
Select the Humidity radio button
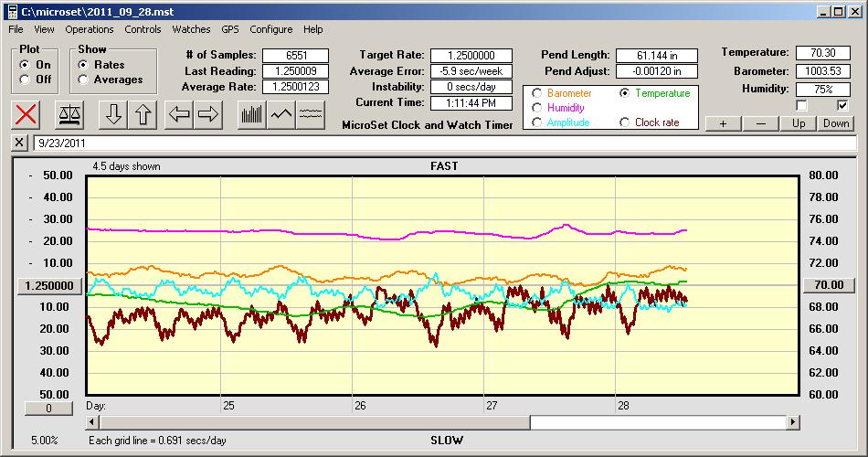(x=536, y=108)
